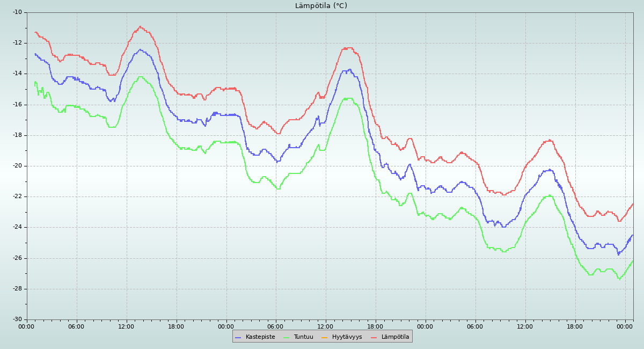Click the blue line swatch beside Kastepiste
Viewport: 644px width, 349px height.
coord(238,337)
